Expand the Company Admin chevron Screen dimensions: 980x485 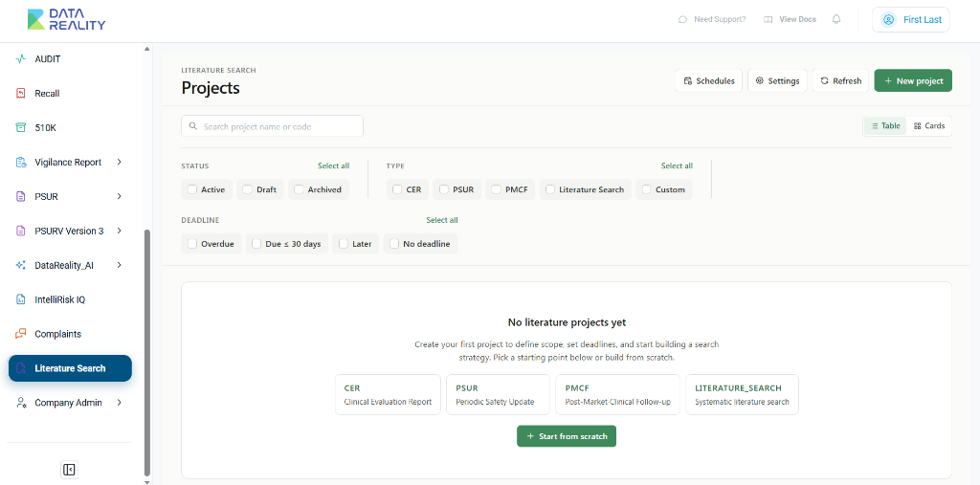(120, 403)
